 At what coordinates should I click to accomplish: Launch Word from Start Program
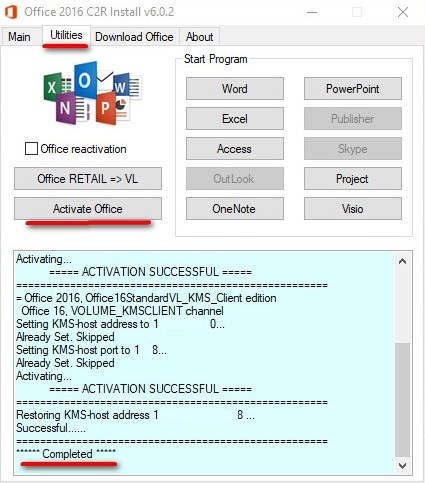[x=235, y=89]
